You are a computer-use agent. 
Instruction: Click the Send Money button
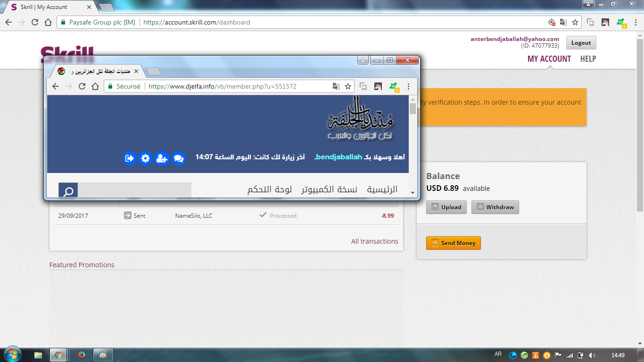(453, 243)
